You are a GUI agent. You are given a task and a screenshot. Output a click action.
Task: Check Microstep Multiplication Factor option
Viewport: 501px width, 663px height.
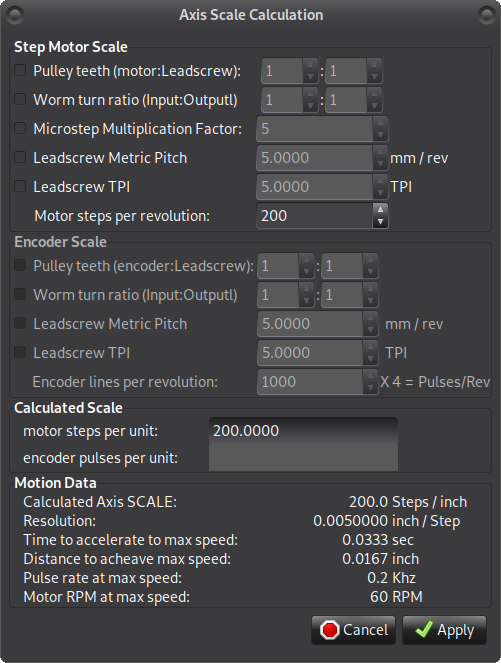click(x=20, y=128)
